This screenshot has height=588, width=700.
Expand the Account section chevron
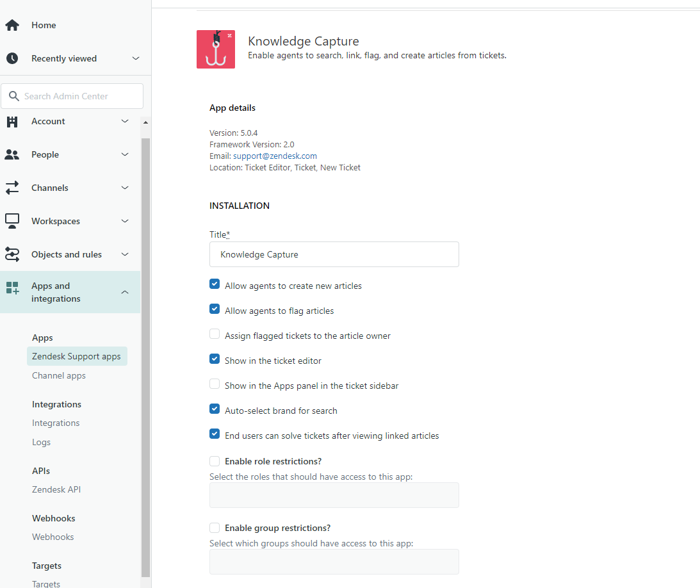pyautogui.click(x=125, y=121)
